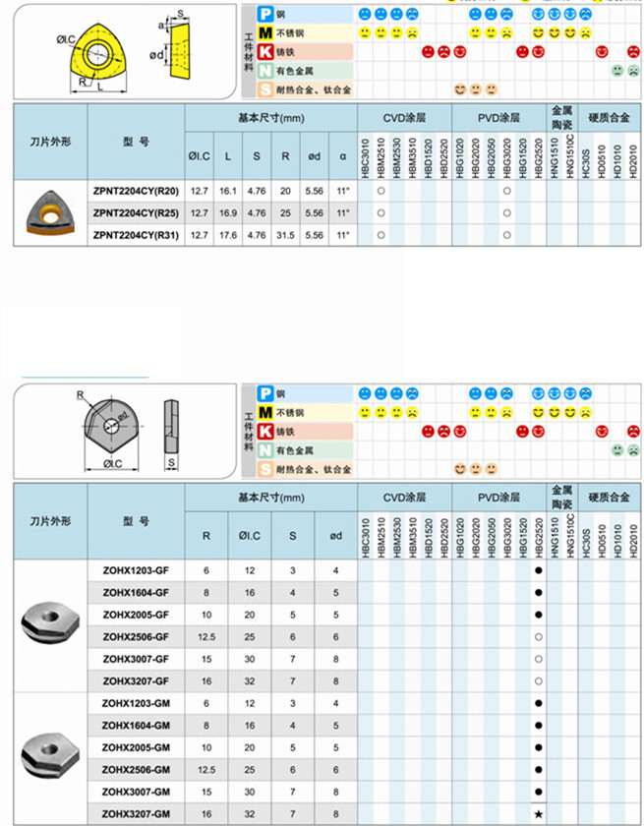This screenshot has height=826, width=644.
Task: Select model ZOHX1604-GF
Action: [136, 593]
